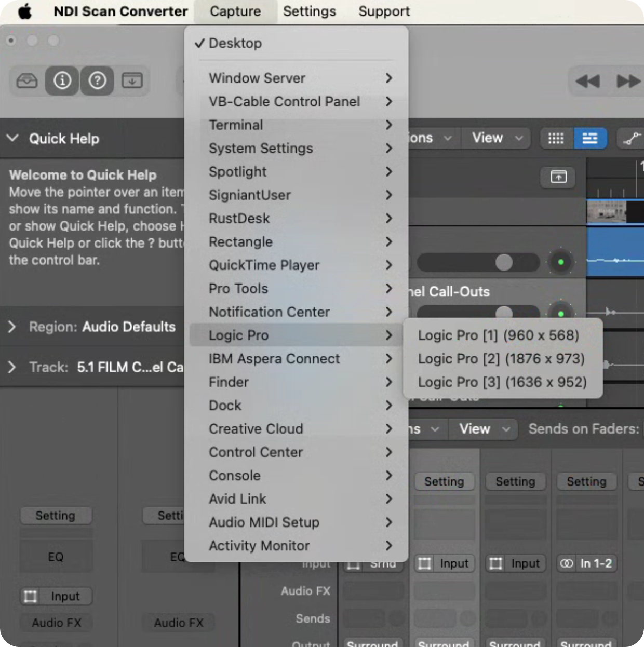Viewport: 644px width, 647px height.
Task: Open the mixer View dropdown
Action: [484, 429]
